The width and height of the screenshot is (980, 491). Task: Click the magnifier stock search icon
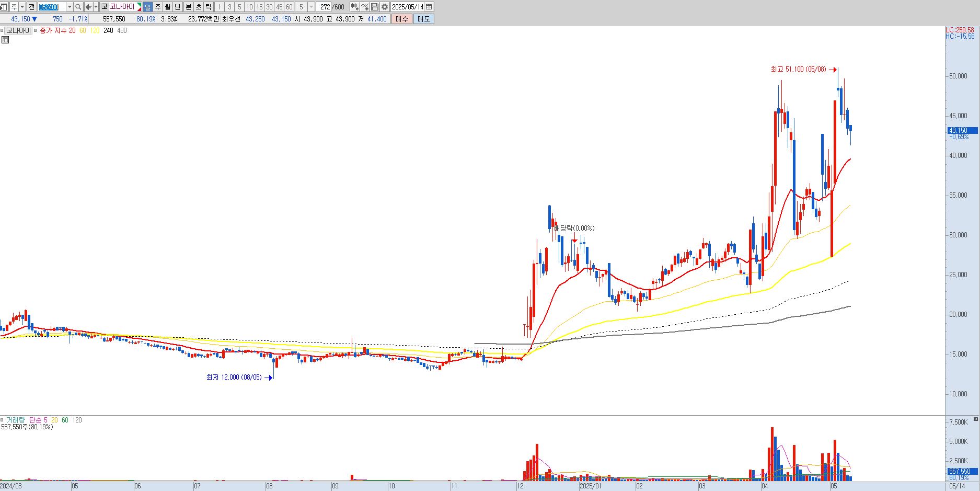(78, 7)
